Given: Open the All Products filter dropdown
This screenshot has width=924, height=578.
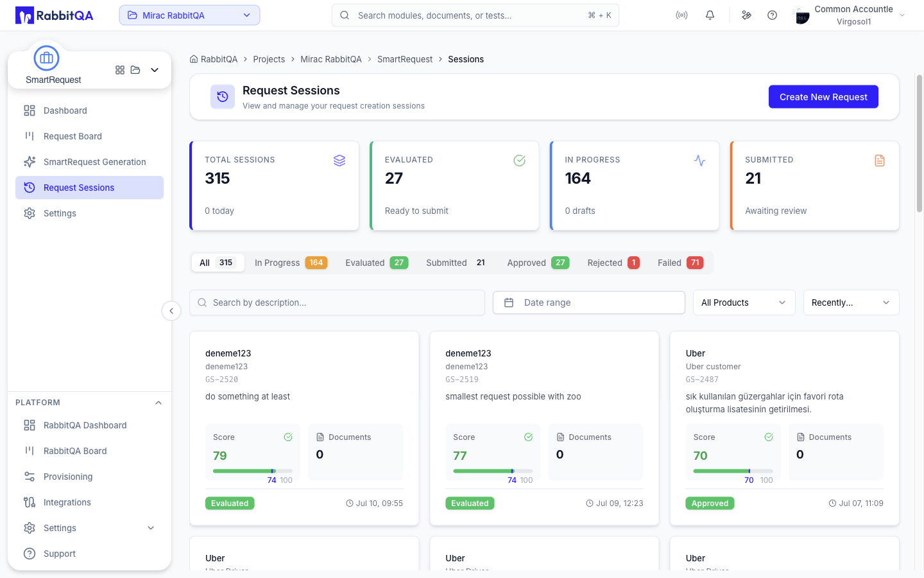Looking at the screenshot, I should [x=744, y=302].
